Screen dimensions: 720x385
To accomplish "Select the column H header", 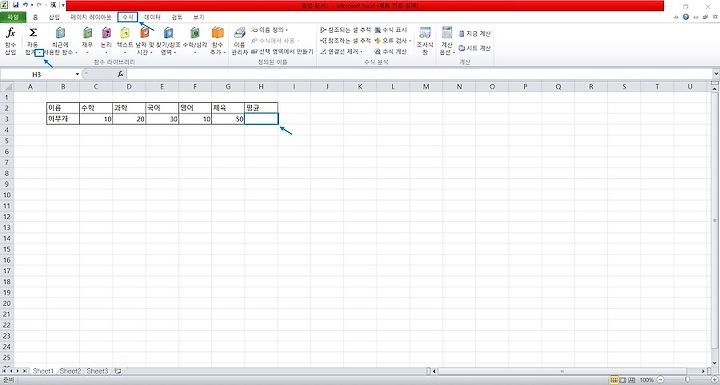I will [x=261, y=86].
